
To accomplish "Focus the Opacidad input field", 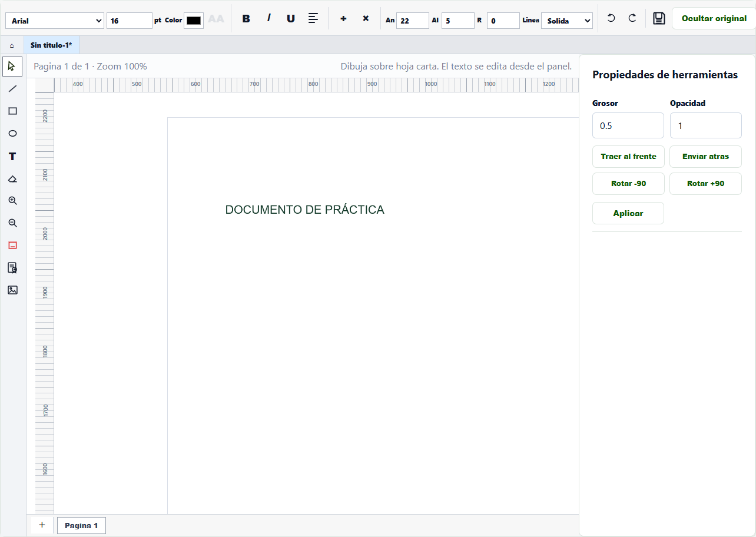I will coord(705,125).
